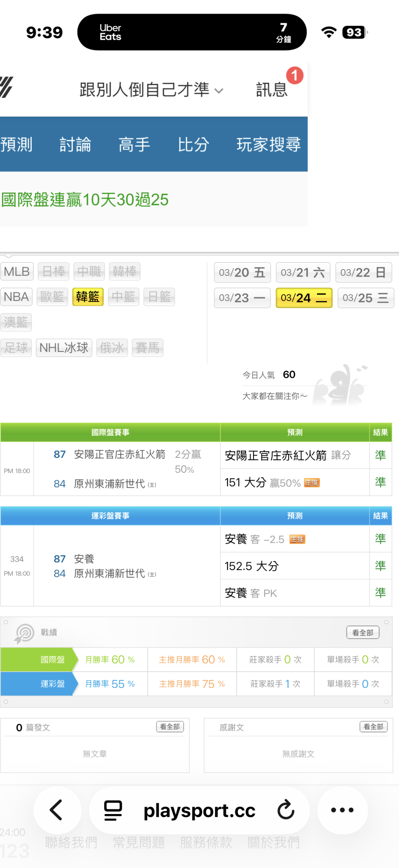The width and height of the screenshot is (399, 868).
Task: Expand 看全部 in the 戰績 panel
Action: pyautogui.click(x=362, y=633)
